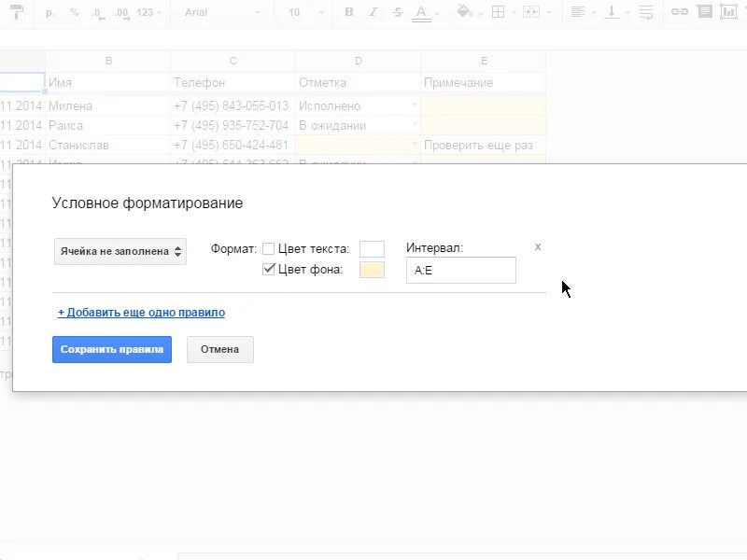Expand the merge cells options arrow

pyautogui.click(x=549, y=12)
